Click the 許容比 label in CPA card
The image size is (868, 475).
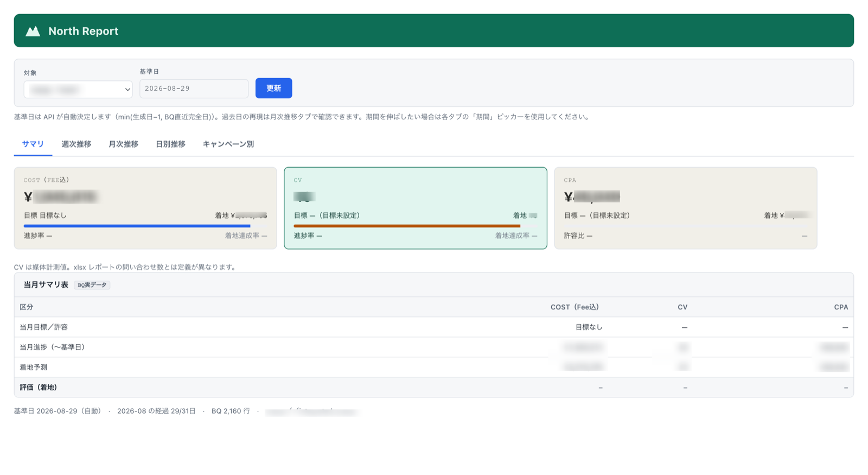pos(578,236)
